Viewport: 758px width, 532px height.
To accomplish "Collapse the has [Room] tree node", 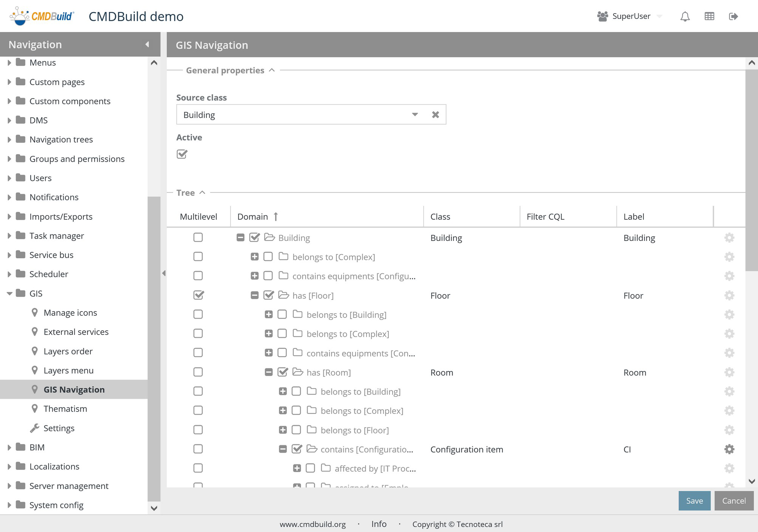I will [x=268, y=372].
